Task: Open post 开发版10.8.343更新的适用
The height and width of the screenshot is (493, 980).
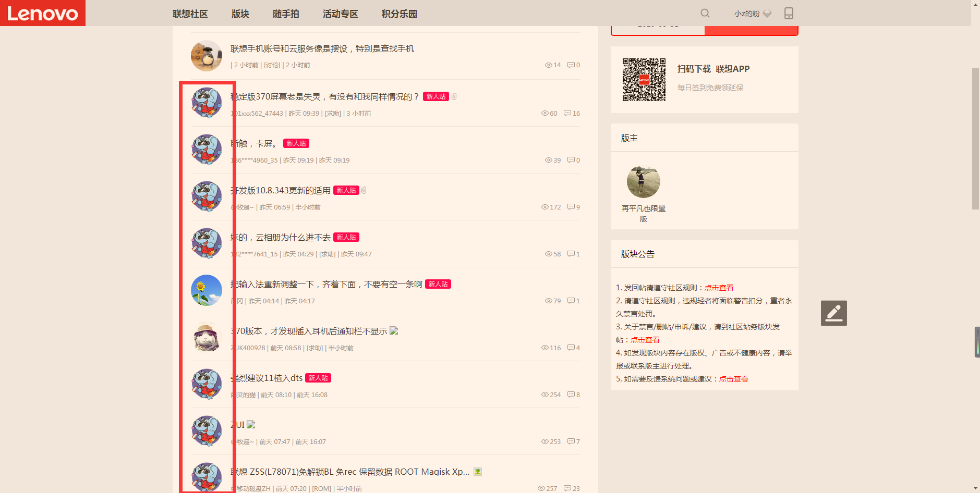Action: pos(281,190)
